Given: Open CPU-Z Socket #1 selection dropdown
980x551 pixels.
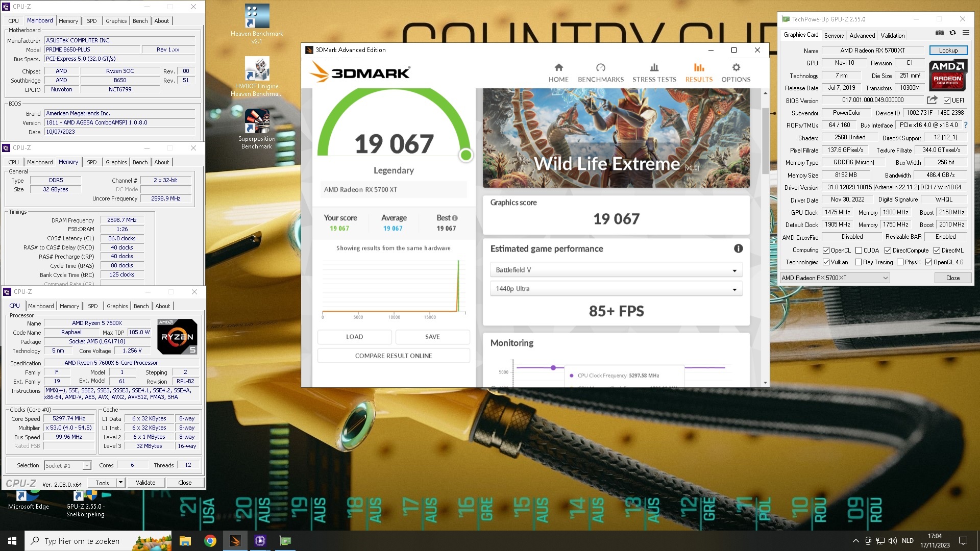Looking at the screenshot, I should coord(67,465).
